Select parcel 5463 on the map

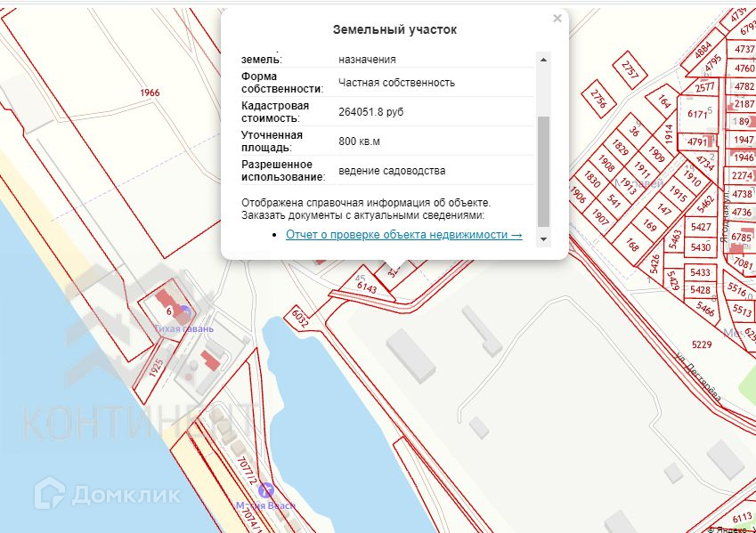coord(676,239)
